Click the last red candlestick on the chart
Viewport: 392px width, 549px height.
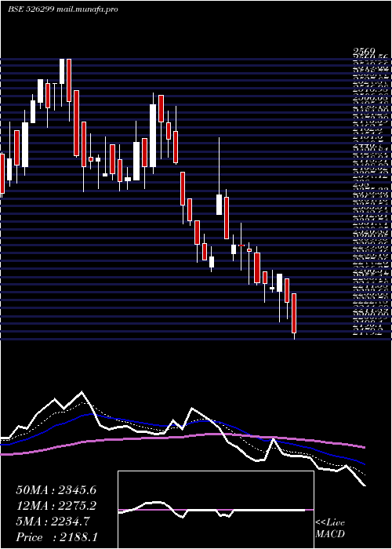294,314
